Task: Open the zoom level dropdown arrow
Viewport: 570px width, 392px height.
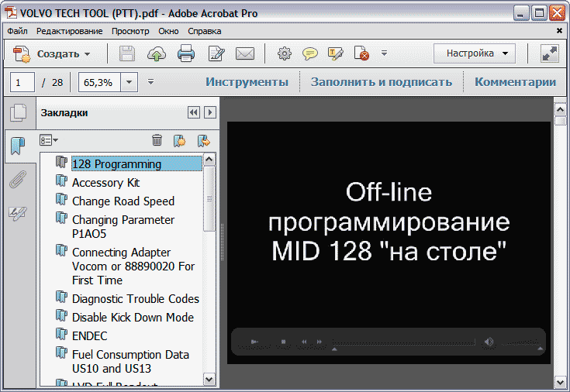Action: (129, 82)
